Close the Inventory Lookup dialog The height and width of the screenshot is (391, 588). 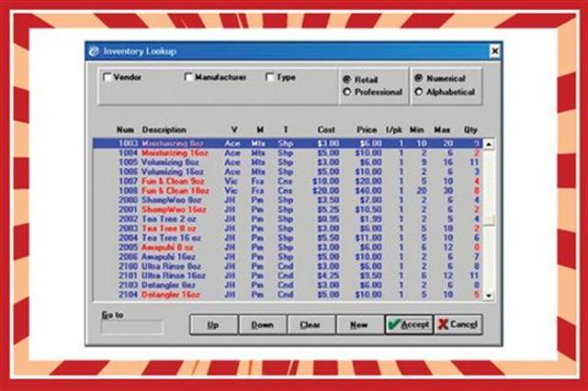click(494, 50)
